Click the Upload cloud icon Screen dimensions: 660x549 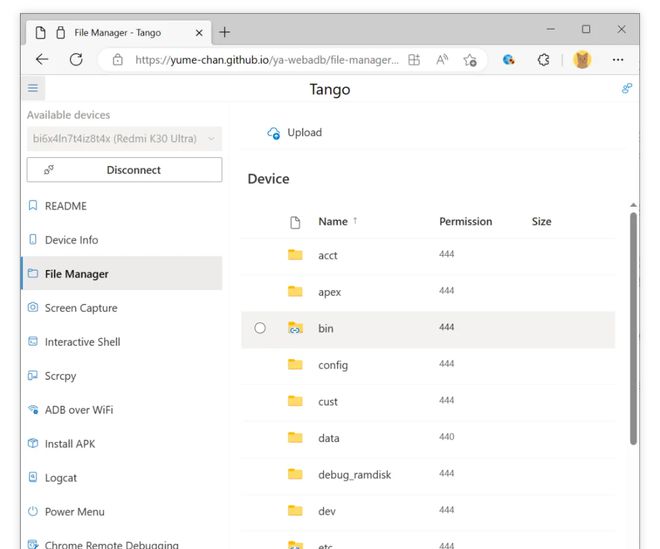273,133
